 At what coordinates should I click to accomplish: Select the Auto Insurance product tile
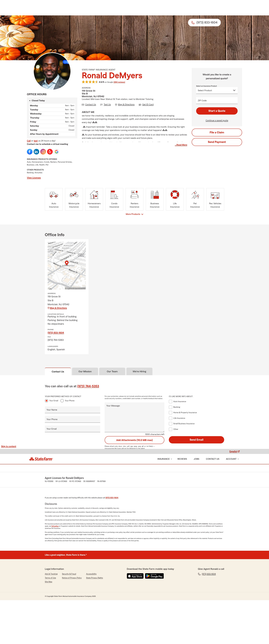[54, 199]
